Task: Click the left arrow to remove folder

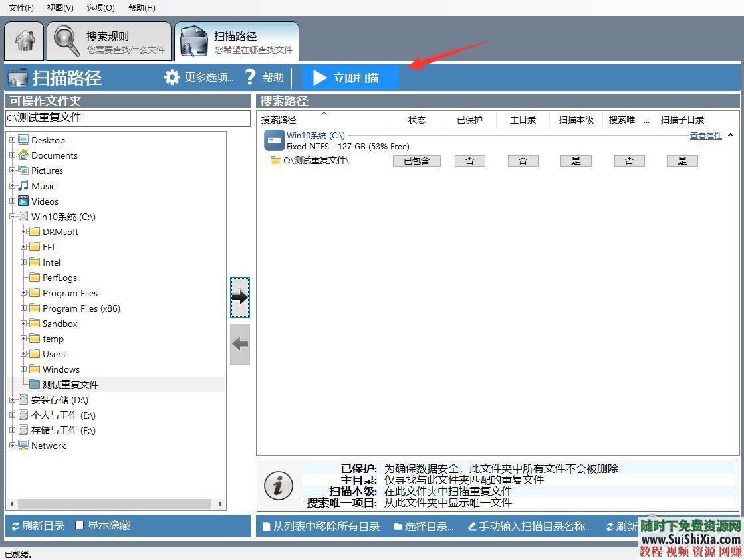Action: pyautogui.click(x=239, y=343)
